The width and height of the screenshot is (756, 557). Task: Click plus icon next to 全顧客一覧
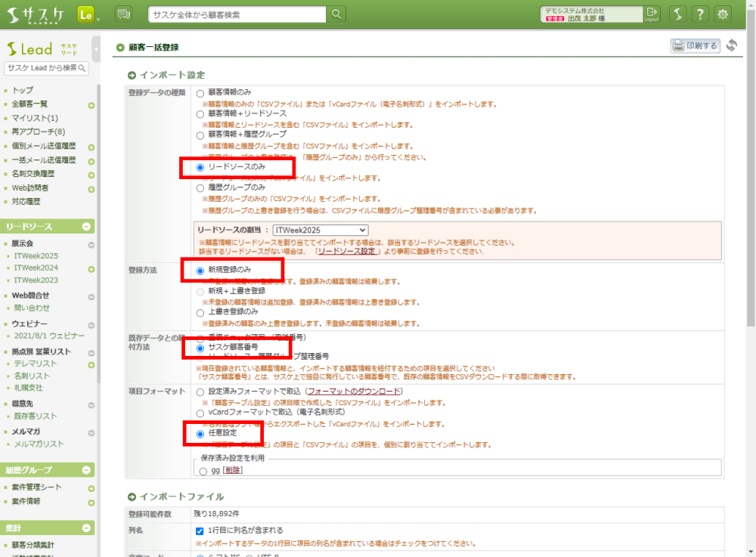click(x=91, y=105)
